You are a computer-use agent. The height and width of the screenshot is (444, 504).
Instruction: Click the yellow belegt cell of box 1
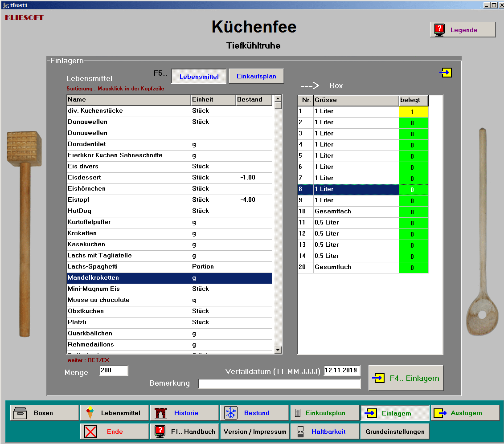(x=413, y=112)
